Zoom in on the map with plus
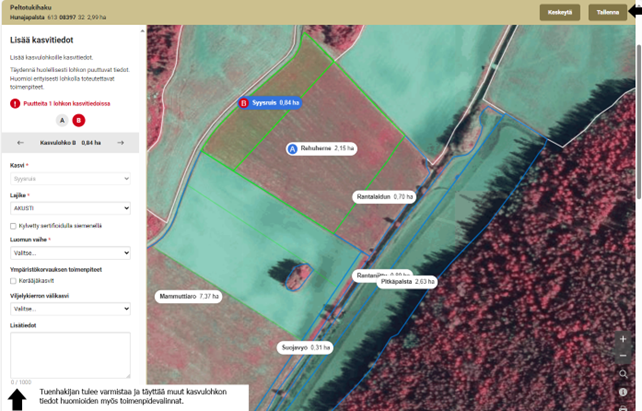The width and height of the screenshot is (642, 411). 623,339
